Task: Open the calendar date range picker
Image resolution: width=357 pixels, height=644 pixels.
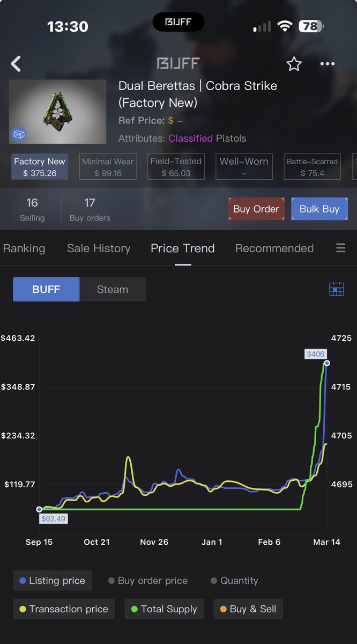Action: [336, 289]
